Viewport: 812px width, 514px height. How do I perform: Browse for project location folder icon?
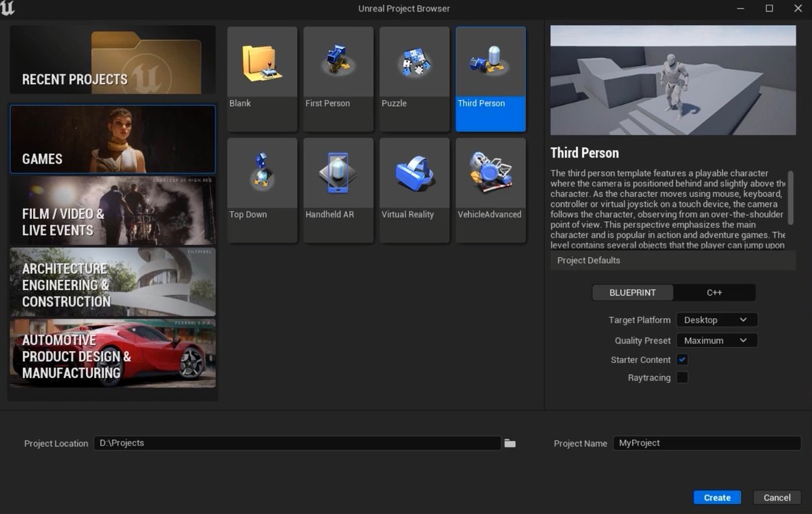click(x=510, y=443)
